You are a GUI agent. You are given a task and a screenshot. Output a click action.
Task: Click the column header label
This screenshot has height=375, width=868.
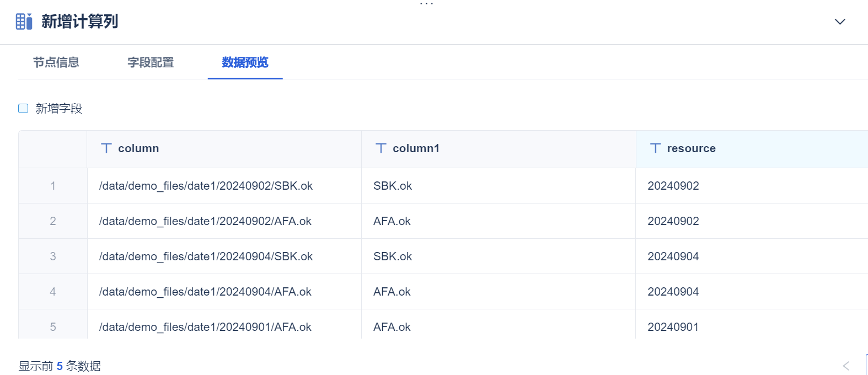(138, 148)
